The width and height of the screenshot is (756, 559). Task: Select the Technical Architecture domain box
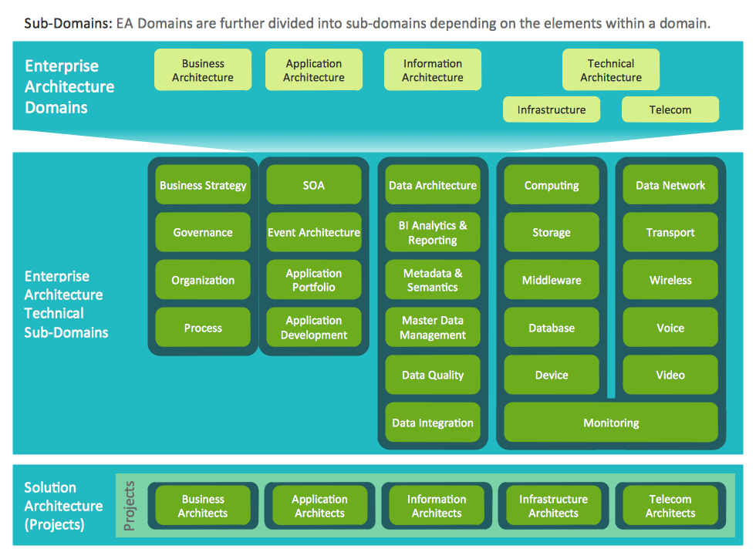[611, 70]
